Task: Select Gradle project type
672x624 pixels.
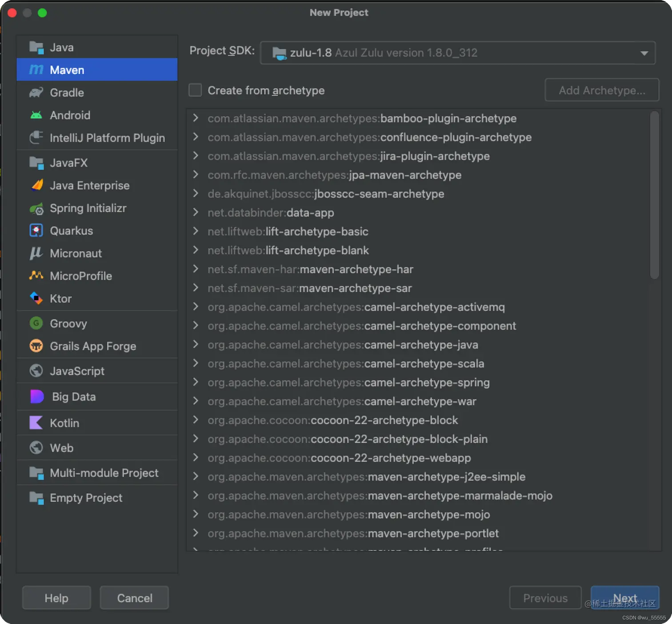Action: pos(97,92)
